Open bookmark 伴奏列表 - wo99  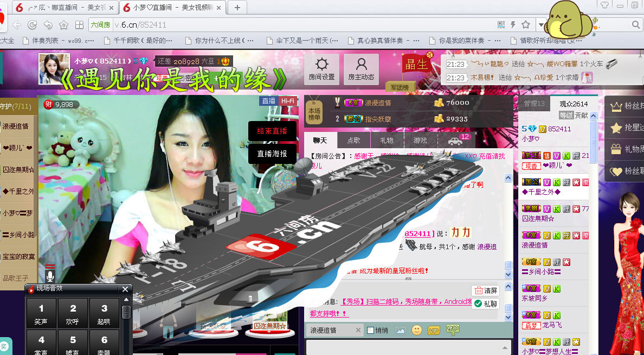click(x=59, y=40)
